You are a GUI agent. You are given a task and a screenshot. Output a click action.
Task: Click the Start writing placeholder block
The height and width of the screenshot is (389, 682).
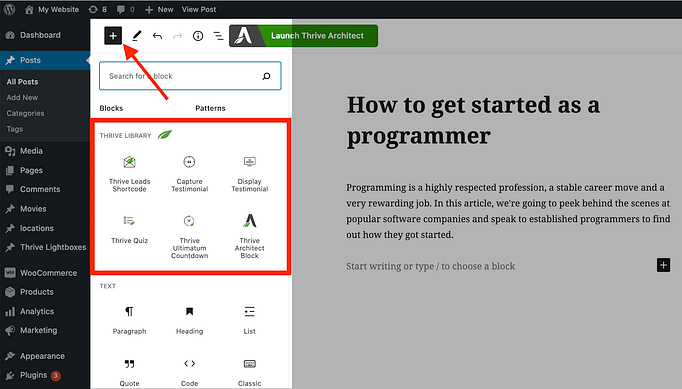tap(431, 266)
